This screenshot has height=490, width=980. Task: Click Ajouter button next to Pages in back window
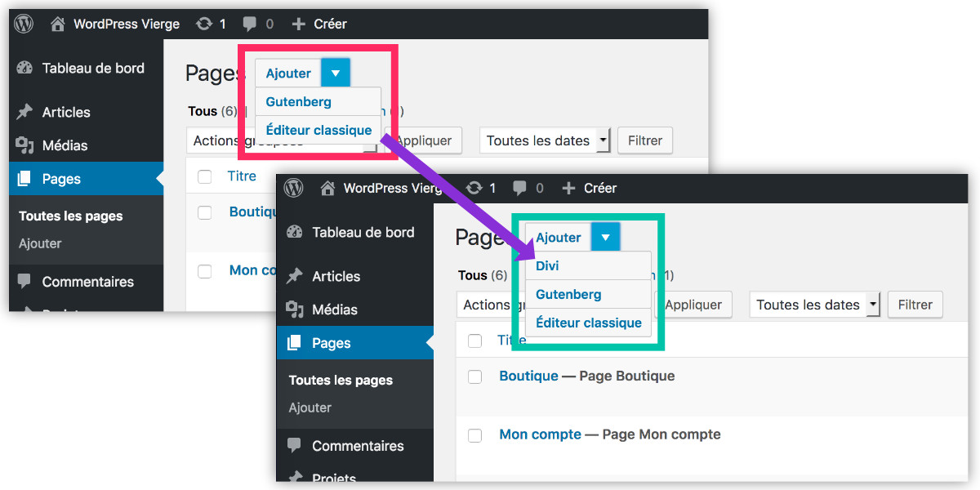coord(288,73)
